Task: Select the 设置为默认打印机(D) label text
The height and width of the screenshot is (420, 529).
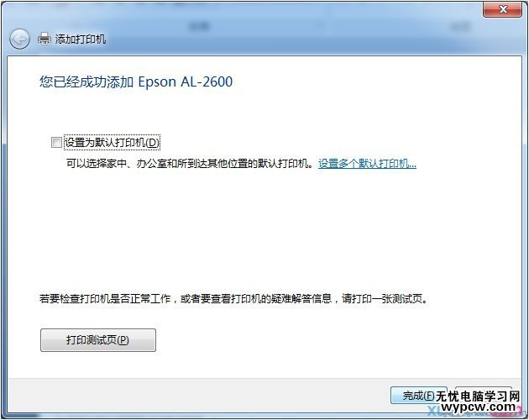Action: click(x=112, y=143)
